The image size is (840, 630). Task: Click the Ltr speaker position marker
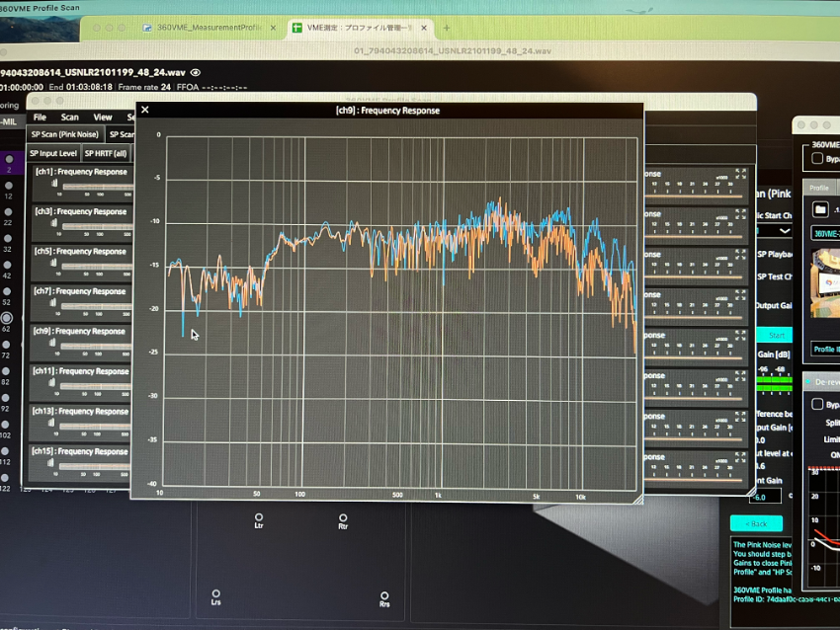coord(259,517)
